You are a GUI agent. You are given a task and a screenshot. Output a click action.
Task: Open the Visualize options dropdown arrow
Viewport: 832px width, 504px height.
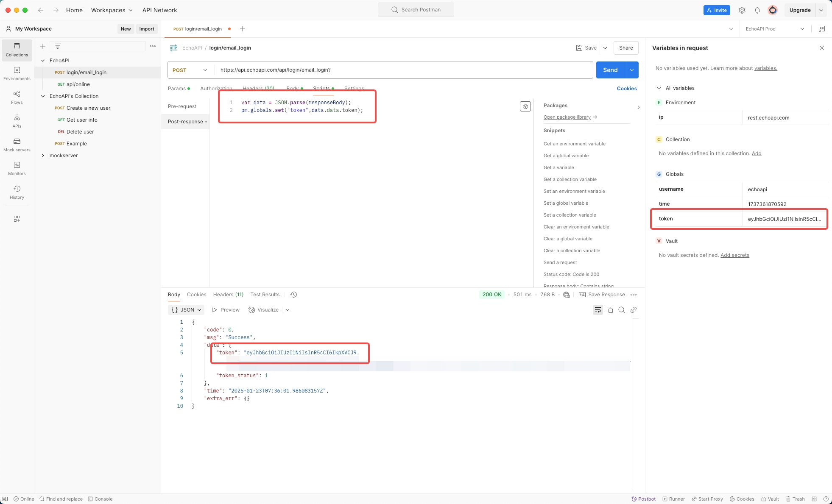coord(288,310)
